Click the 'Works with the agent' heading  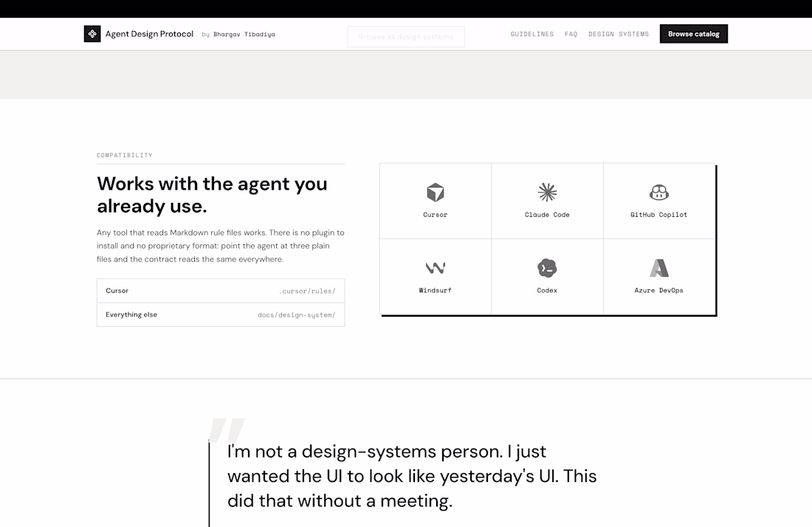[x=212, y=195]
